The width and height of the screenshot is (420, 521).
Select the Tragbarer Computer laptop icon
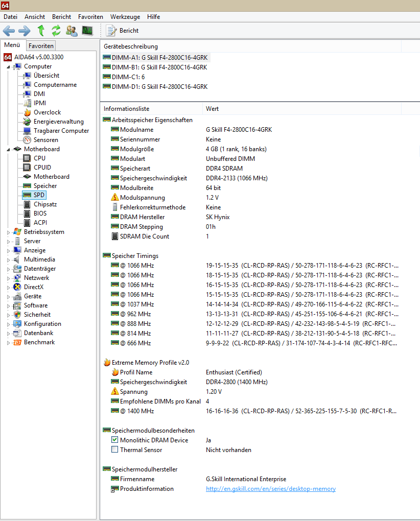[x=27, y=131]
